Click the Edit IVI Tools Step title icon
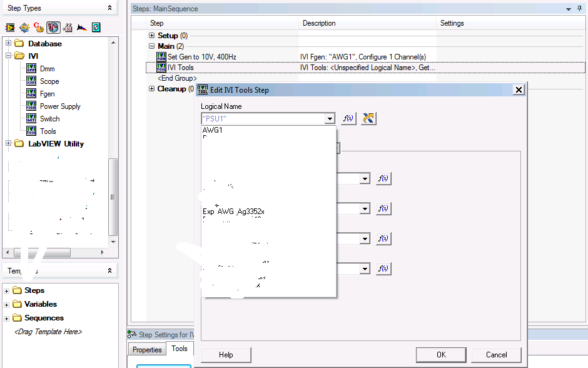Viewport: 588px width, 368px height. point(203,89)
